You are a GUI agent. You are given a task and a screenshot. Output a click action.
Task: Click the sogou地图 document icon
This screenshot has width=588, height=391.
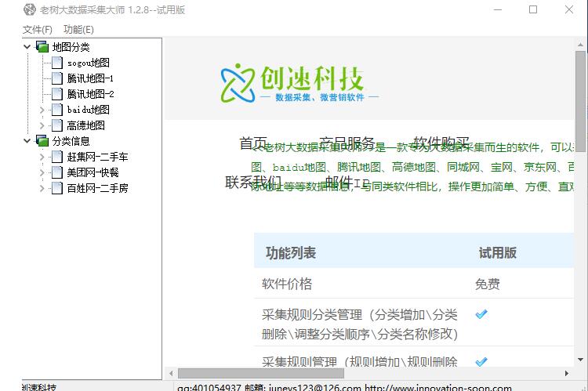57,63
